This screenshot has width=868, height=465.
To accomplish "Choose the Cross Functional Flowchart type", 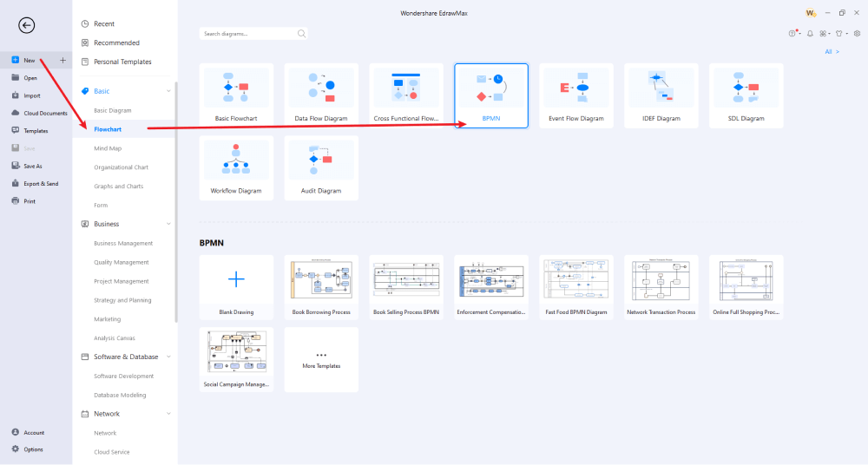I will pyautogui.click(x=406, y=95).
